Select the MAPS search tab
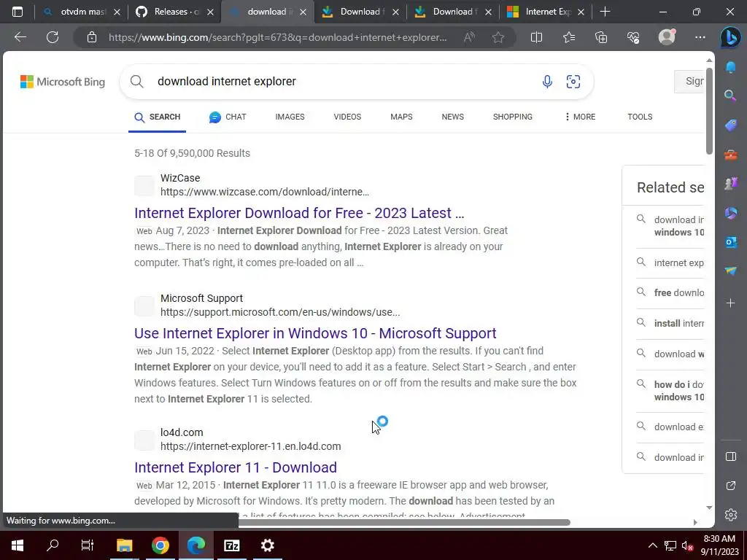The image size is (747, 560). click(x=401, y=117)
